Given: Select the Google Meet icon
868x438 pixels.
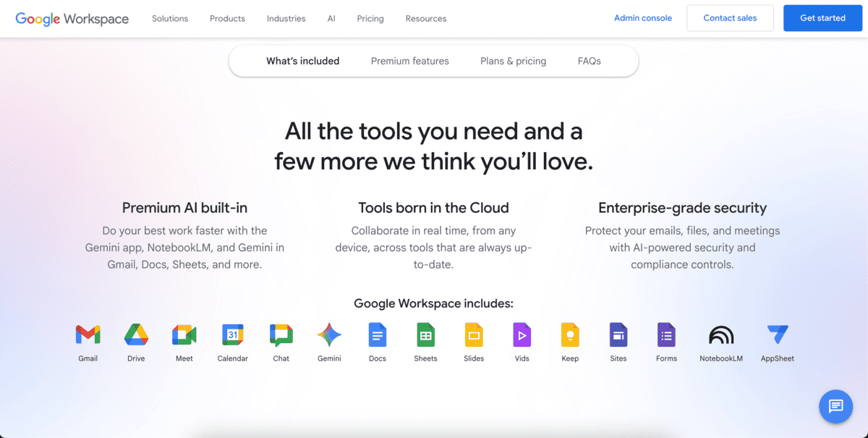Looking at the screenshot, I should pyautogui.click(x=184, y=334).
